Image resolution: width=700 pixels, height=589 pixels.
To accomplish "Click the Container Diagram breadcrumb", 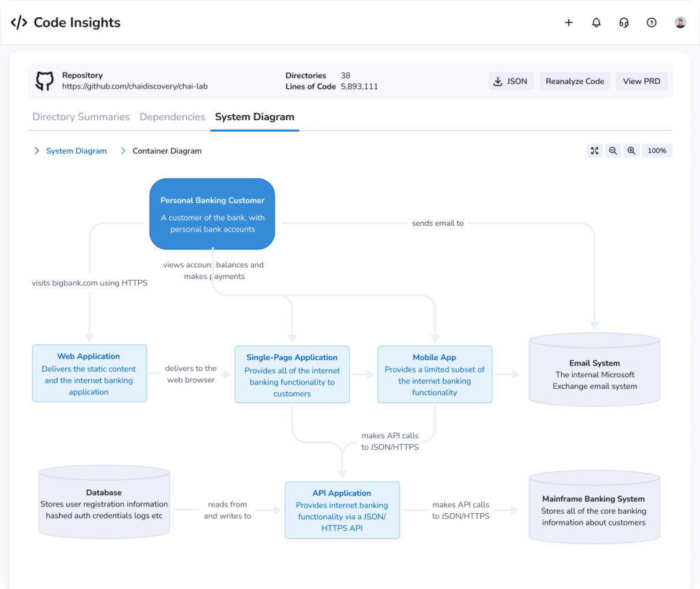I will [x=167, y=151].
